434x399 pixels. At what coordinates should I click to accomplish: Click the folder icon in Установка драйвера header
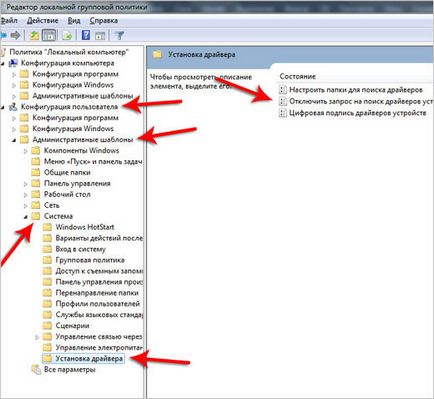tap(157, 54)
